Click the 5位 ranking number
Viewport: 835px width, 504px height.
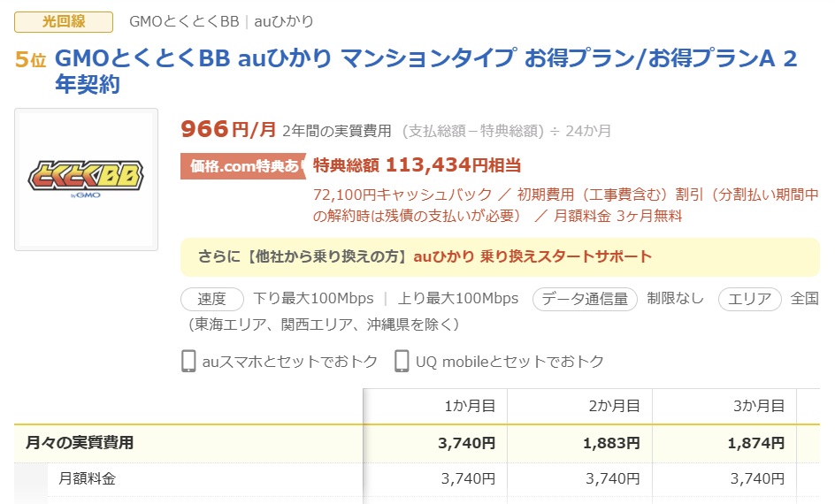(x=30, y=59)
